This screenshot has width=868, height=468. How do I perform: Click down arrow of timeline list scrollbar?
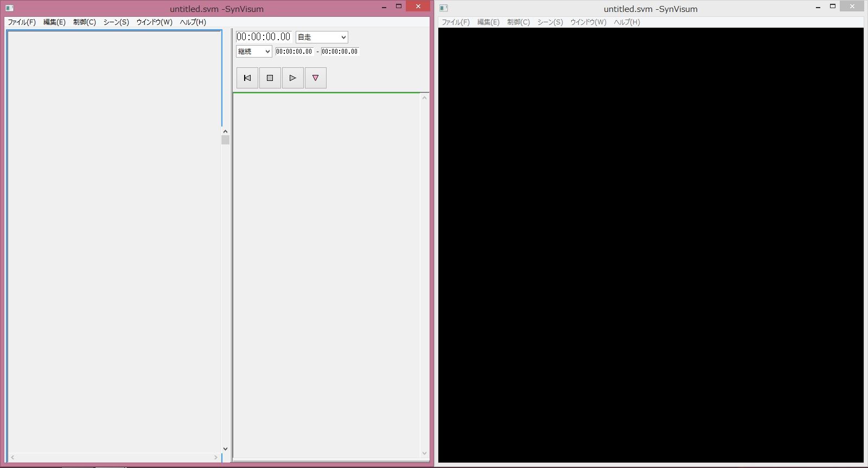tap(424, 453)
